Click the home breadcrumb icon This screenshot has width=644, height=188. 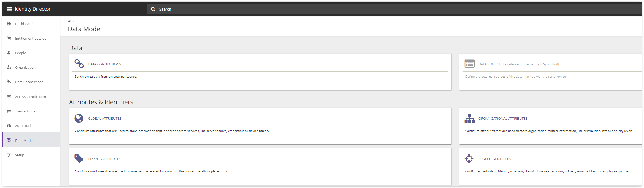pyautogui.click(x=69, y=21)
